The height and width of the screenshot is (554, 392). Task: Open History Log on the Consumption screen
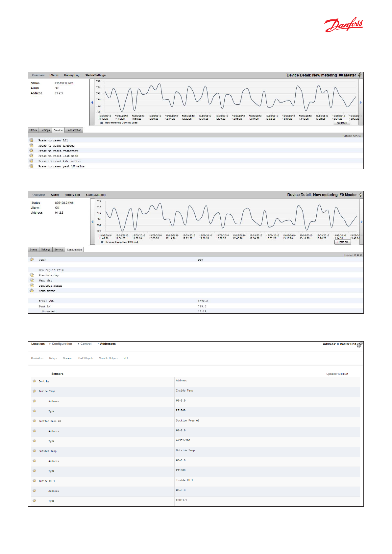pyautogui.click(x=72, y=195)
